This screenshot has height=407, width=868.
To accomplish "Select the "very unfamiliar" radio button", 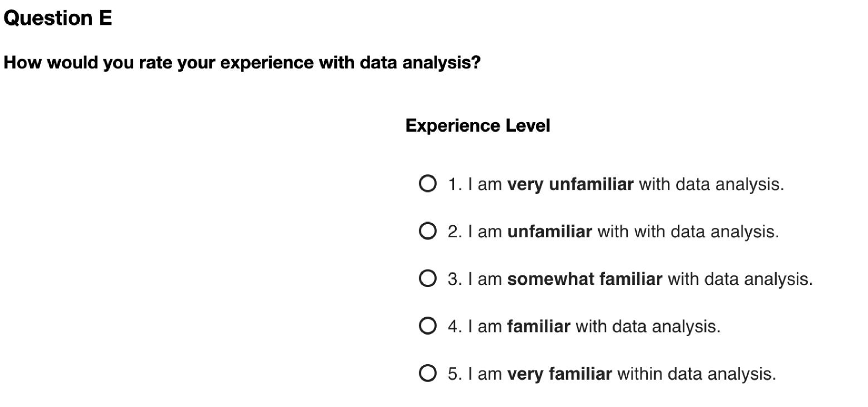I will point(427,184).
